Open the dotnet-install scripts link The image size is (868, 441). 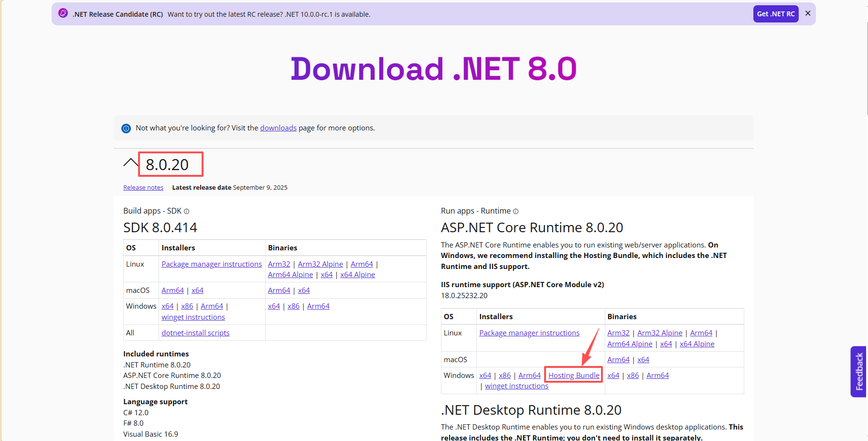[x=195, y=333]
